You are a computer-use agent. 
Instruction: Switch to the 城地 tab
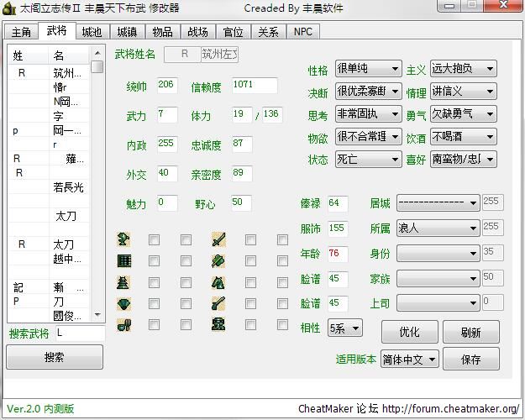[92, 32]
